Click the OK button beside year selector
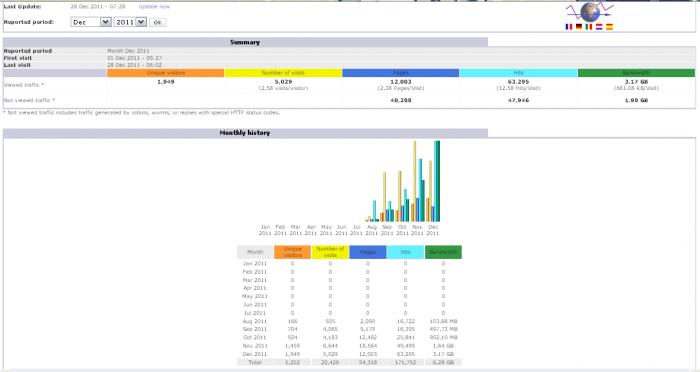Image resolution: width=700 pixels, height=372 pixels. click(x=157, y=22)
